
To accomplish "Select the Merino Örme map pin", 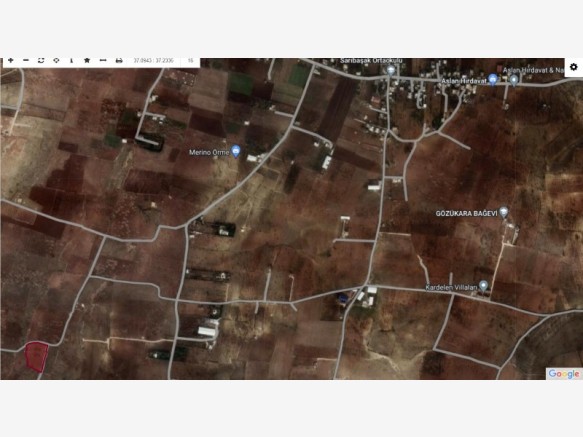I will [x=236, y=151].
